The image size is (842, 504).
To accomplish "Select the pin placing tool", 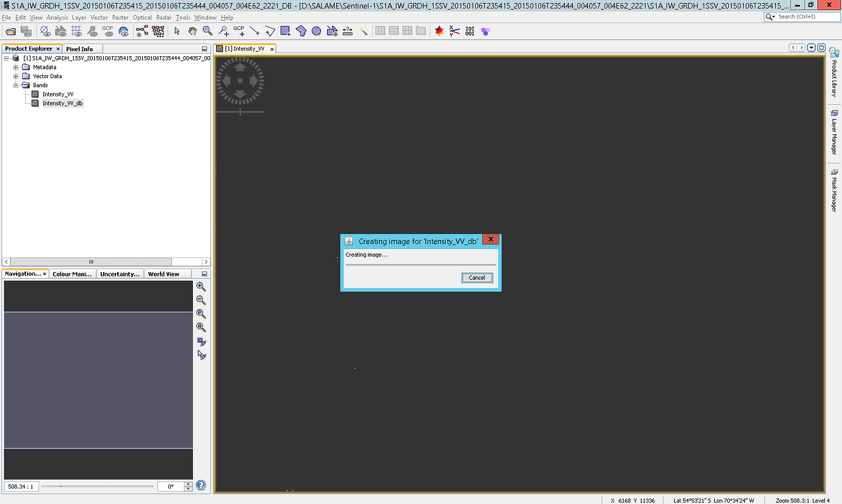I will click(223, 31).
